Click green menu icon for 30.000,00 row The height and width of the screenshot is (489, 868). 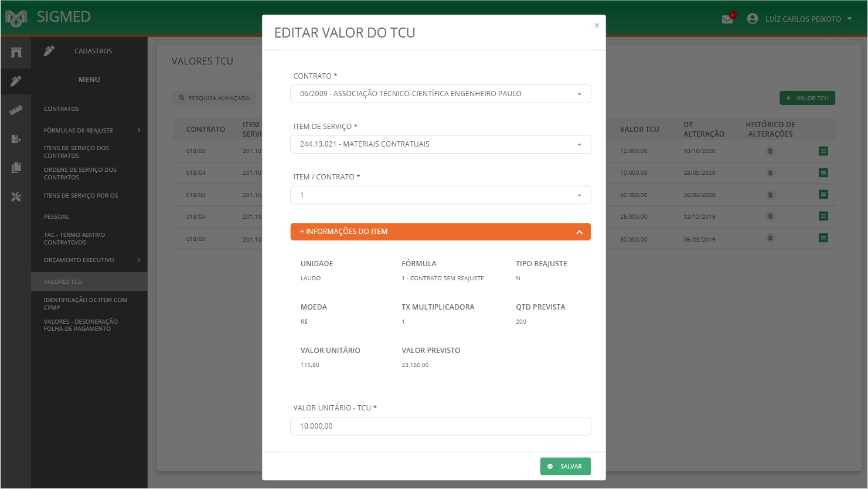click(823, 238)
